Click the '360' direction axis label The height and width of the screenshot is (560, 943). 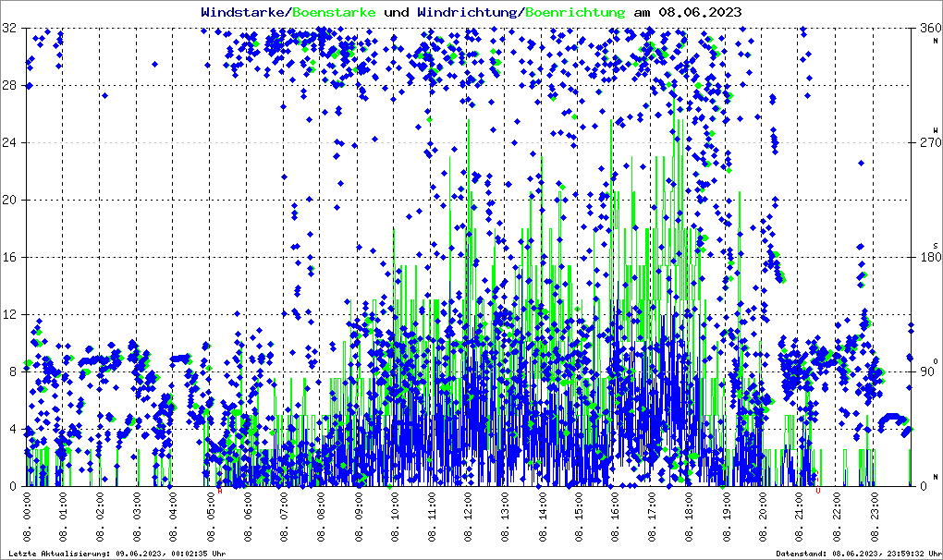[930, 28]
